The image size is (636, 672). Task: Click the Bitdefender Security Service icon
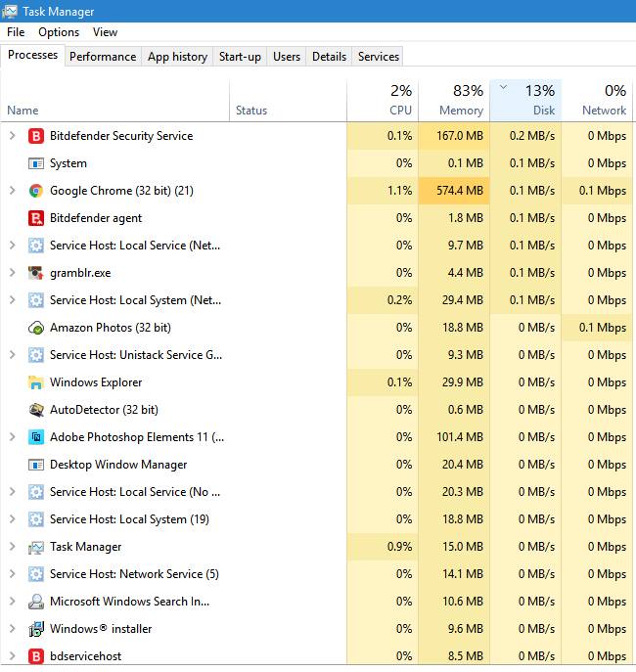point(36,136)
